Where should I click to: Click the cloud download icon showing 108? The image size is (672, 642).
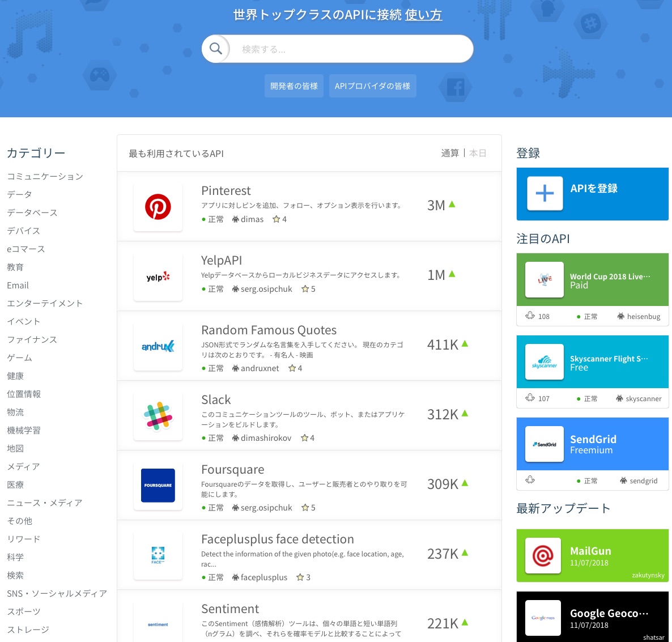(x=530, y=316)
